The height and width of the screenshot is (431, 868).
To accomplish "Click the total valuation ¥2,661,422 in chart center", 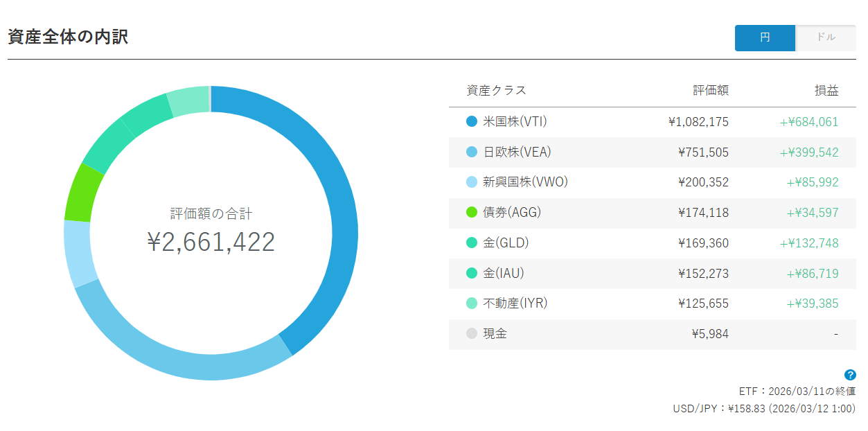I will pyautogui.click(x=211, y=241).
